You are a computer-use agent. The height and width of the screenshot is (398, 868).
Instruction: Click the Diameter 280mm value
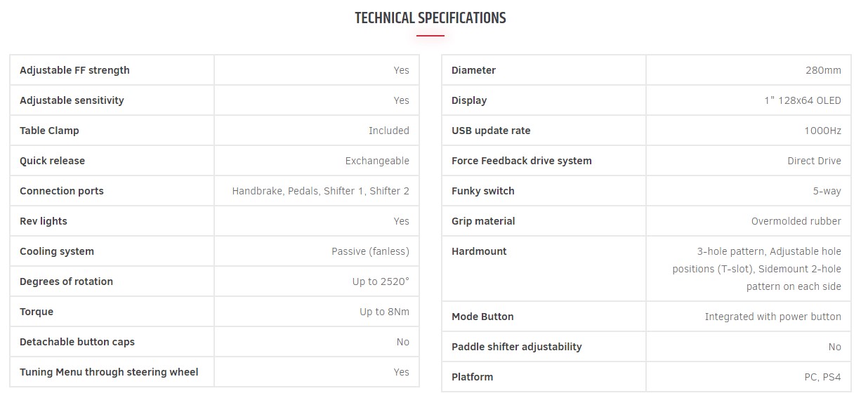point(823,70)
